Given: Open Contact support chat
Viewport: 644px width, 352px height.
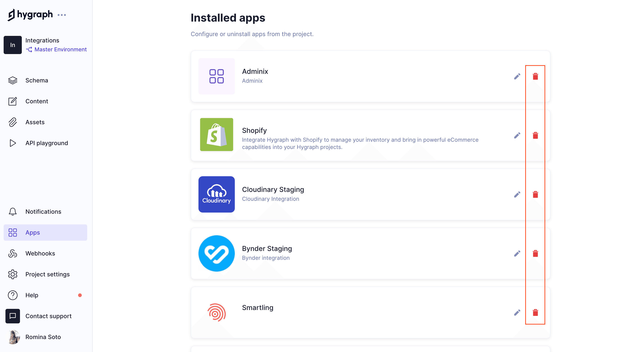Looking at the screenshot, I should click(48, 316).
